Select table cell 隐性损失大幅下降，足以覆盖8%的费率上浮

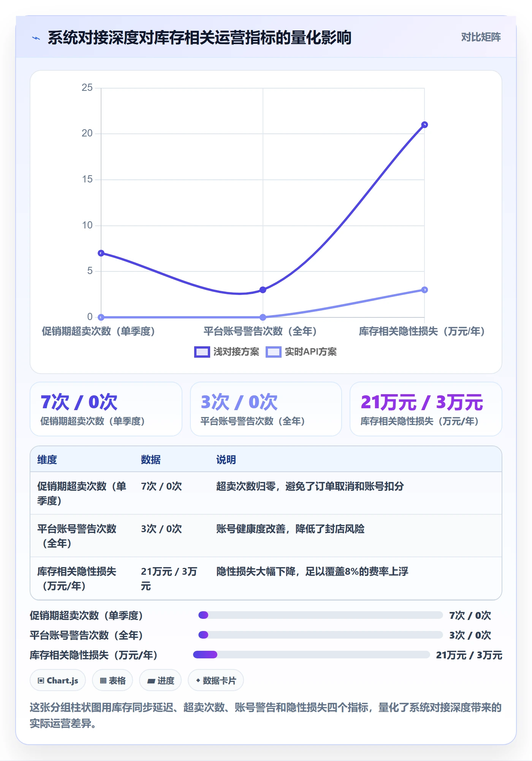coord(312,571)
